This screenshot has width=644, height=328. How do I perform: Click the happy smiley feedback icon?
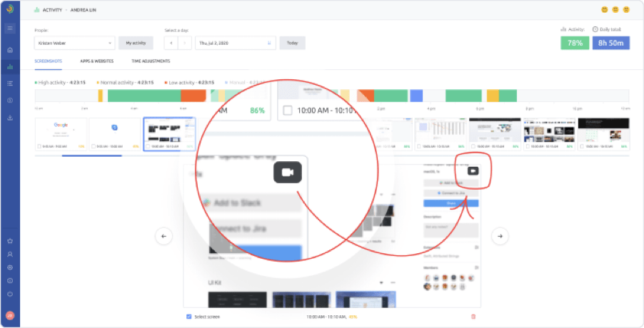coord(605,9)
